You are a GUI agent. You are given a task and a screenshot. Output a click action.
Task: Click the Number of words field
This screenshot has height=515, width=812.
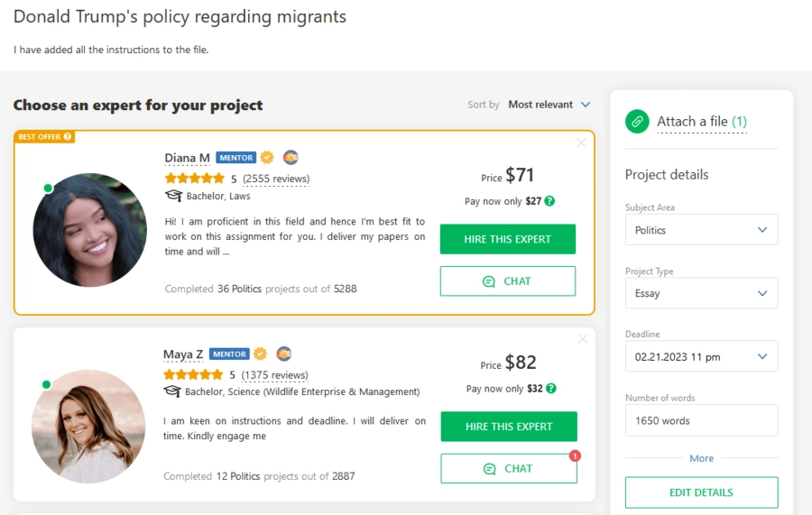(701, 420)
